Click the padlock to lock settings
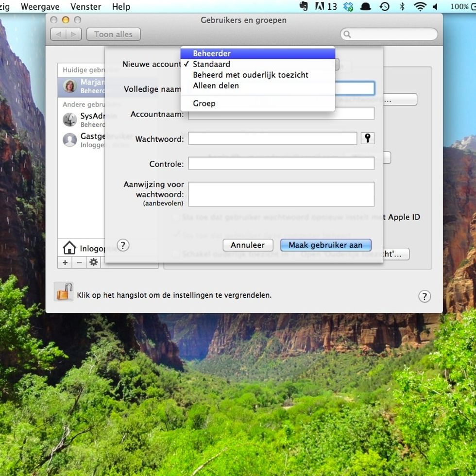 click(64, 291)
